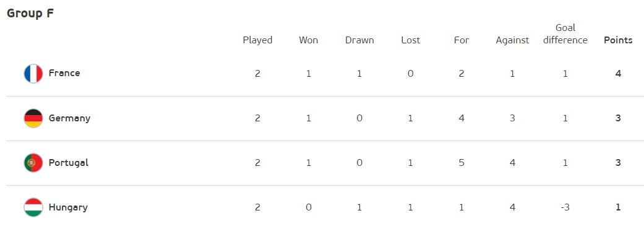Click Portugal's goals For value 5
This screenshot has height=234, width=644.
click(x=462, y=163)
